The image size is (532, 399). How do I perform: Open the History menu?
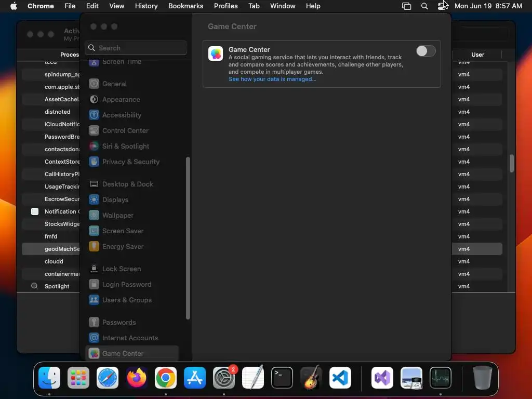(146, 6)
